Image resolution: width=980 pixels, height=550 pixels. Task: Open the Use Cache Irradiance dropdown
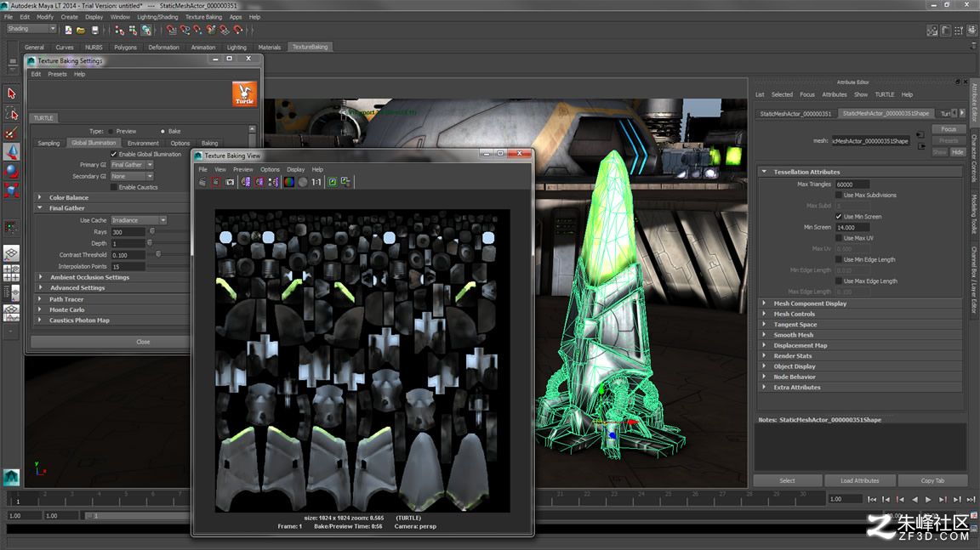pyautogui.click(x=139, y=220)
